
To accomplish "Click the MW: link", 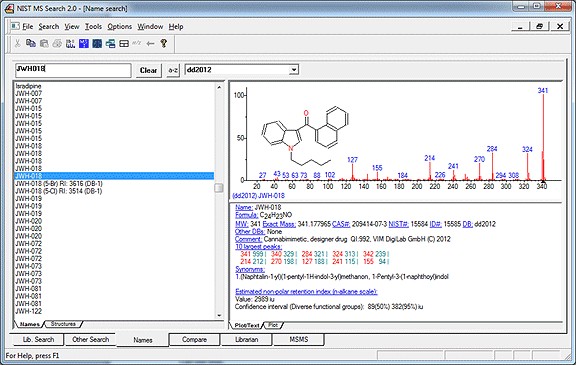I will (x=241, y=224).
